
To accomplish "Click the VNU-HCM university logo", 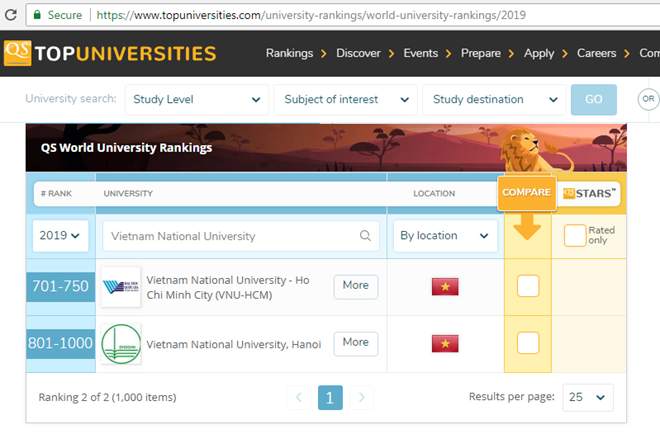I will pyautogui.click(x=121, y=287).
